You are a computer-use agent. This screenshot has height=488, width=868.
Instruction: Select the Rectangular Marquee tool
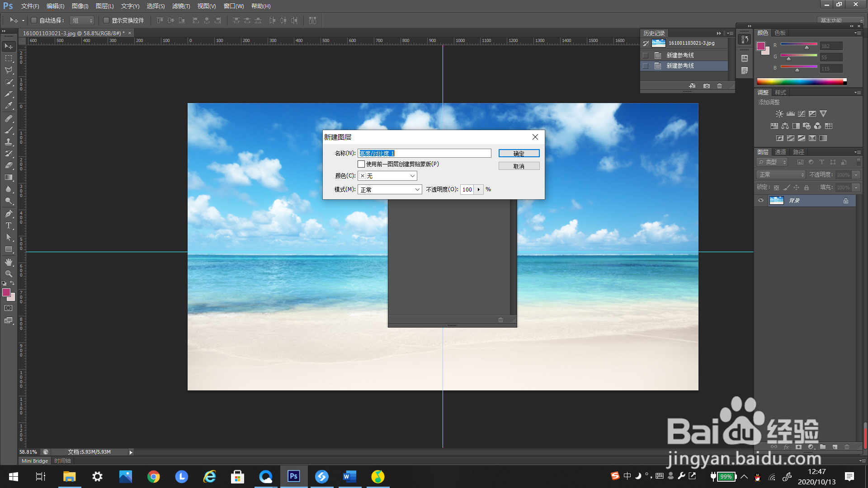[9, 58]
